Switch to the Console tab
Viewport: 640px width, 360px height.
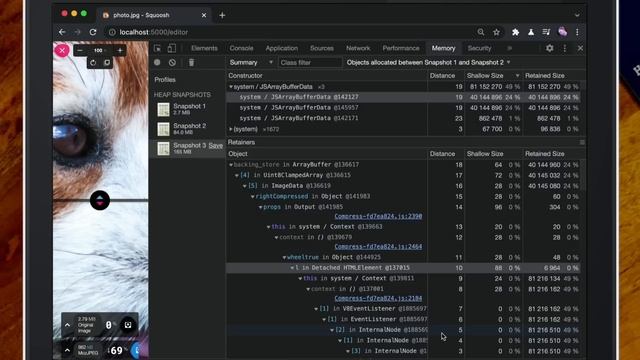241,48
